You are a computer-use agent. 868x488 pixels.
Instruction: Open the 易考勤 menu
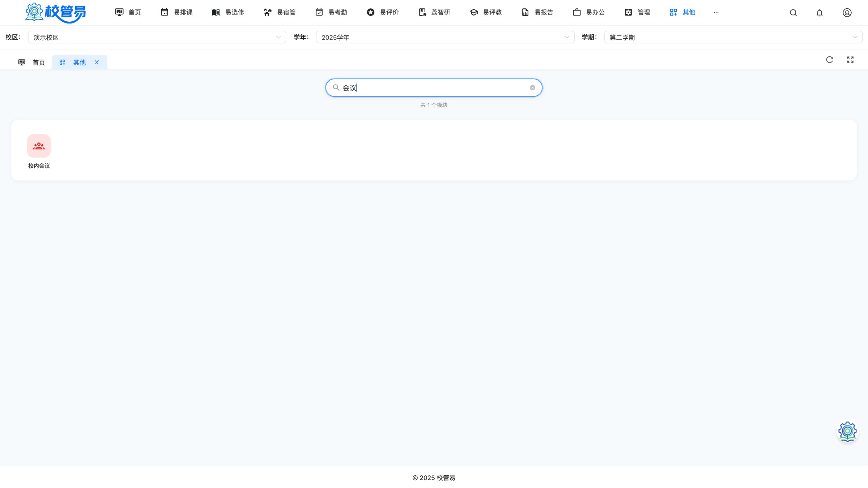tap(331, 12)
